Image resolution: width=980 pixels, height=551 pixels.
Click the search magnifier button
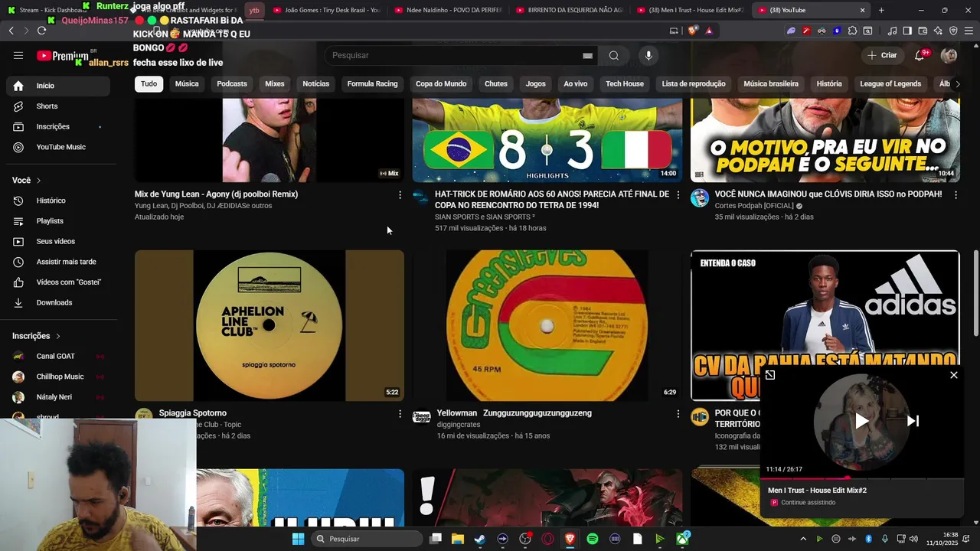(x=613, y=55)
